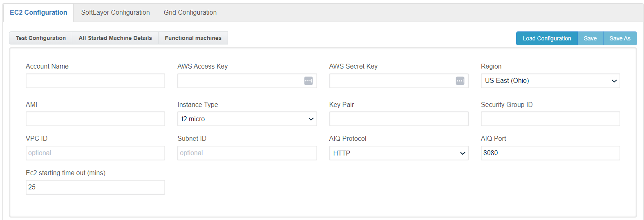Click the Security Group ID field
The width and height of the screenshot is (644, 220).
(x=550, y=119)
